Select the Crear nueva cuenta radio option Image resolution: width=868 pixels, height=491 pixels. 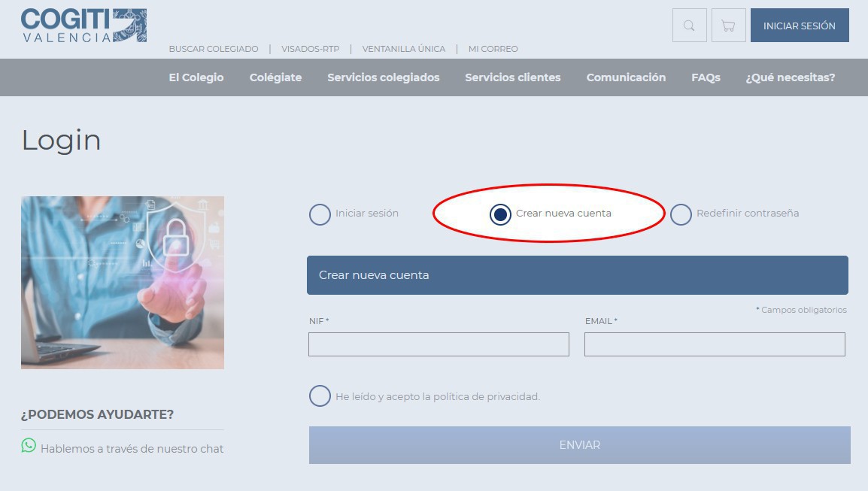pos(500,214)
